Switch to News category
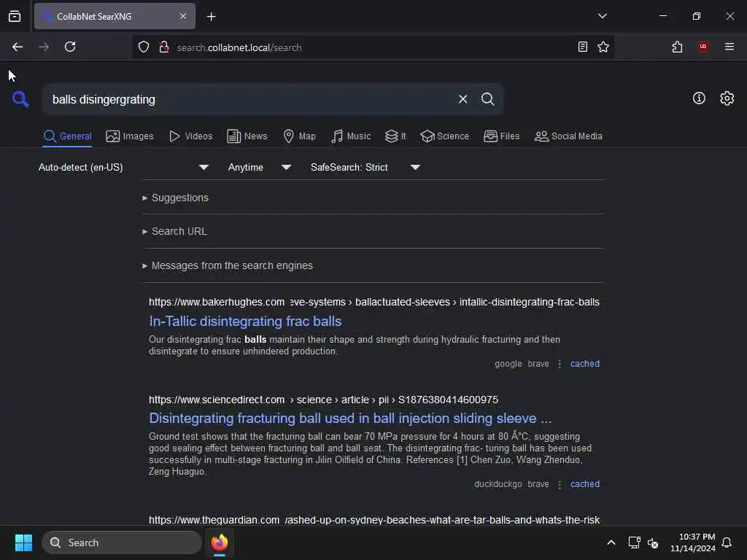Viewport: 747px width, 560px height. click(x=247, y=136)
